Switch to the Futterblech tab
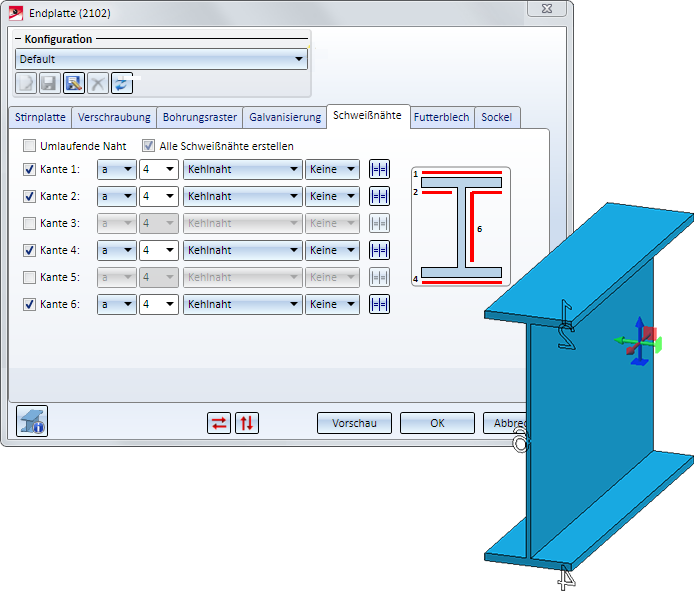The width and height of the screenshot is (694, 591). click(x=442, y=117)
